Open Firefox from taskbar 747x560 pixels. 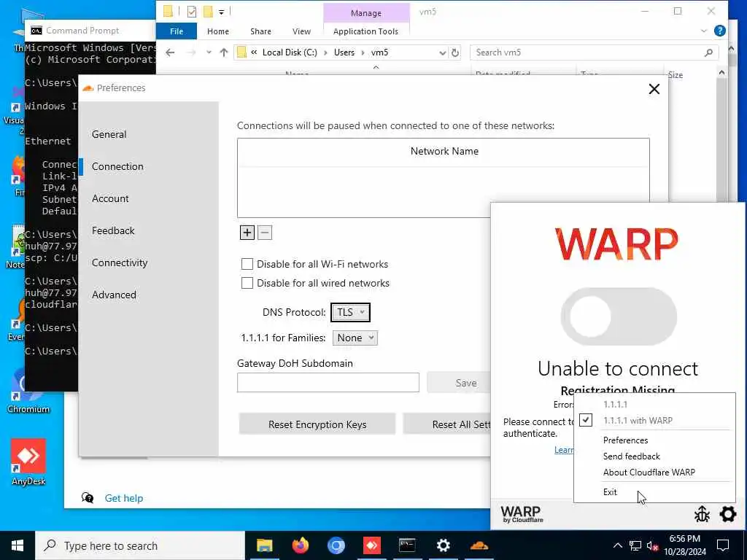300,545
